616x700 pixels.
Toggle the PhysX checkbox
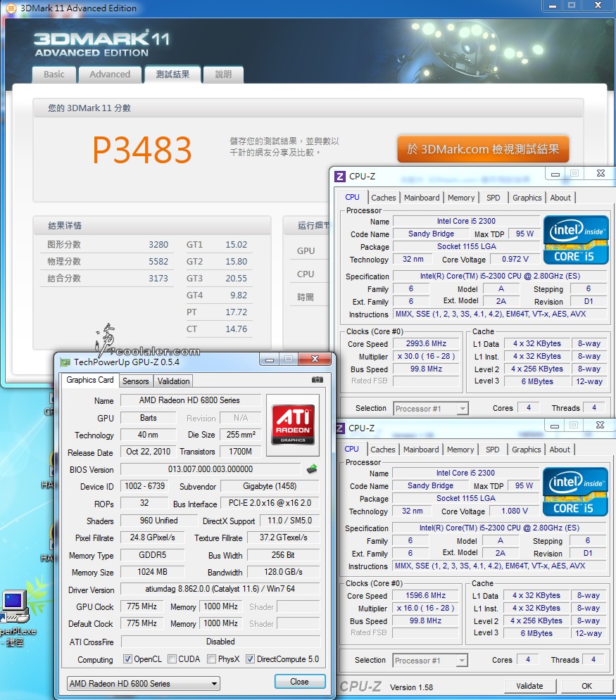[x=212, y=659]
